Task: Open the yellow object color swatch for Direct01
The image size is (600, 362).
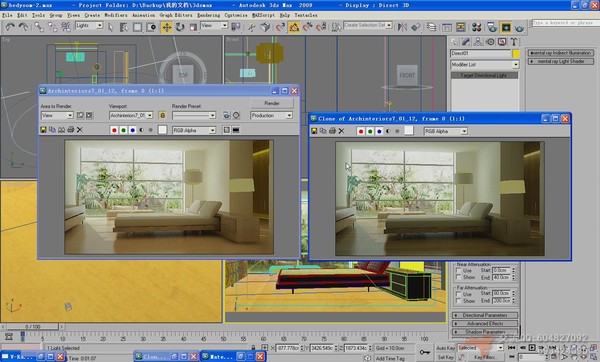Action: tap(516, 54)
